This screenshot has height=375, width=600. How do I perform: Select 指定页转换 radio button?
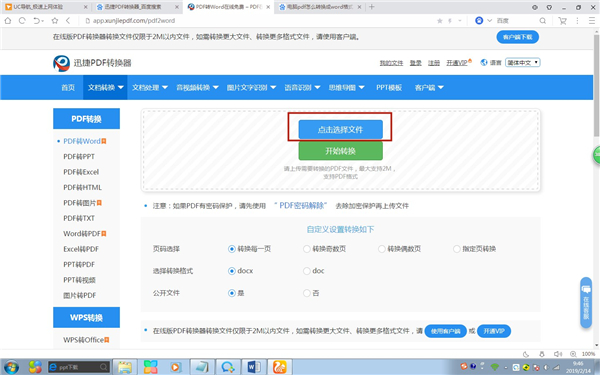pyautogui.click(x=457, y=249)
